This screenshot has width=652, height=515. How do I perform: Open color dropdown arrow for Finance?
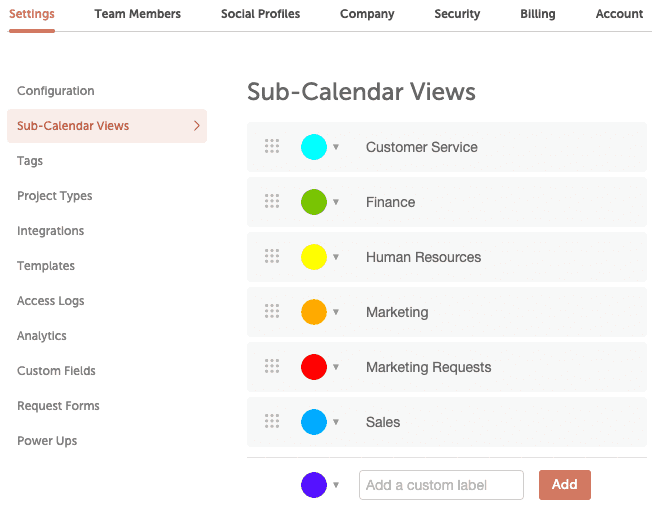(x=336, y=202)
